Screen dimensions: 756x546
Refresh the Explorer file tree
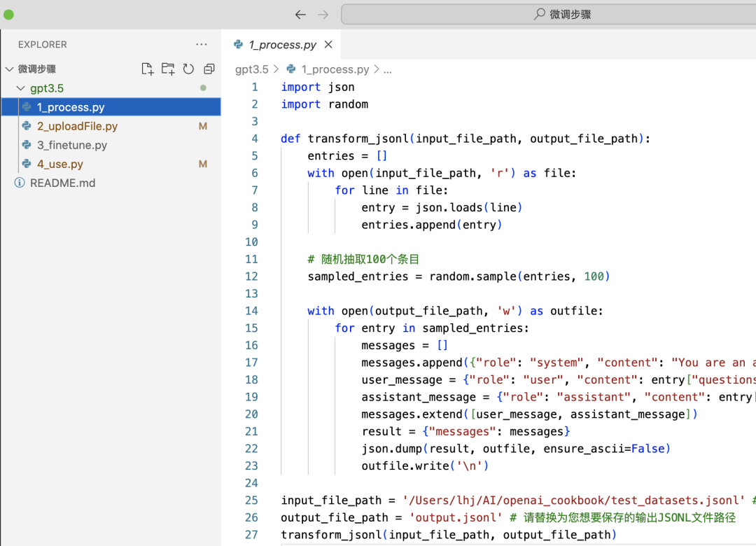click(x=188, y=69)
